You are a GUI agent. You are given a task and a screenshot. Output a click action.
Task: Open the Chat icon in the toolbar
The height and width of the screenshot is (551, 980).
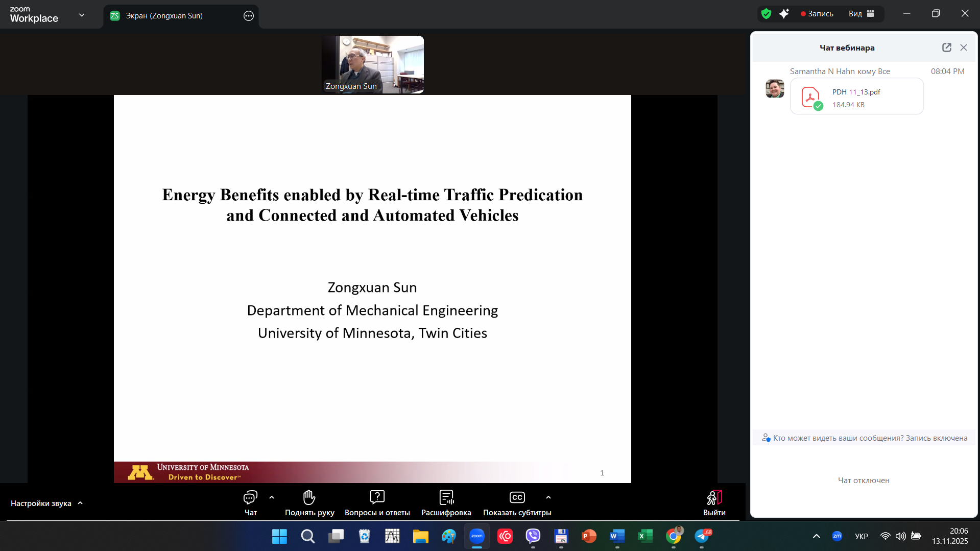250,502
